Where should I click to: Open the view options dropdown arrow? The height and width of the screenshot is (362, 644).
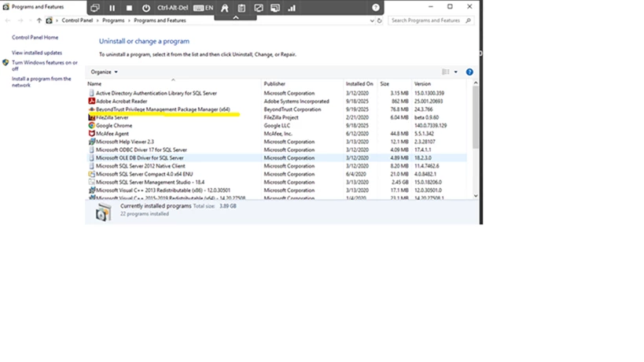coord(455,72)
